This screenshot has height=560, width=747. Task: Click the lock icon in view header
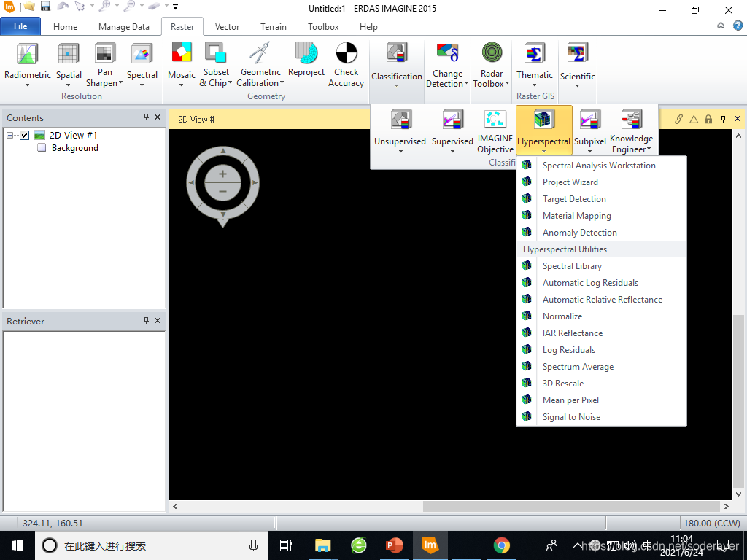[x=708, y=119]
